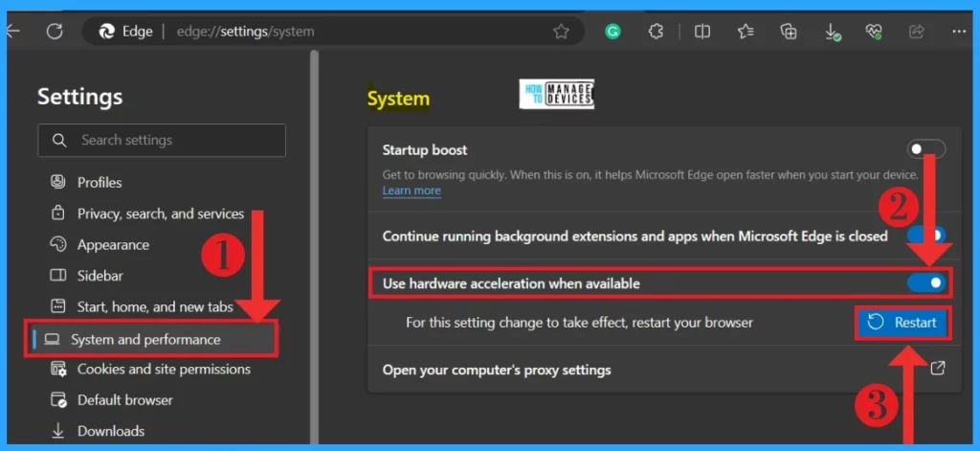Viewport: 980px width, 451px height.
Task: Click the settings sidebar scrollbar
Action: [314, 247]
